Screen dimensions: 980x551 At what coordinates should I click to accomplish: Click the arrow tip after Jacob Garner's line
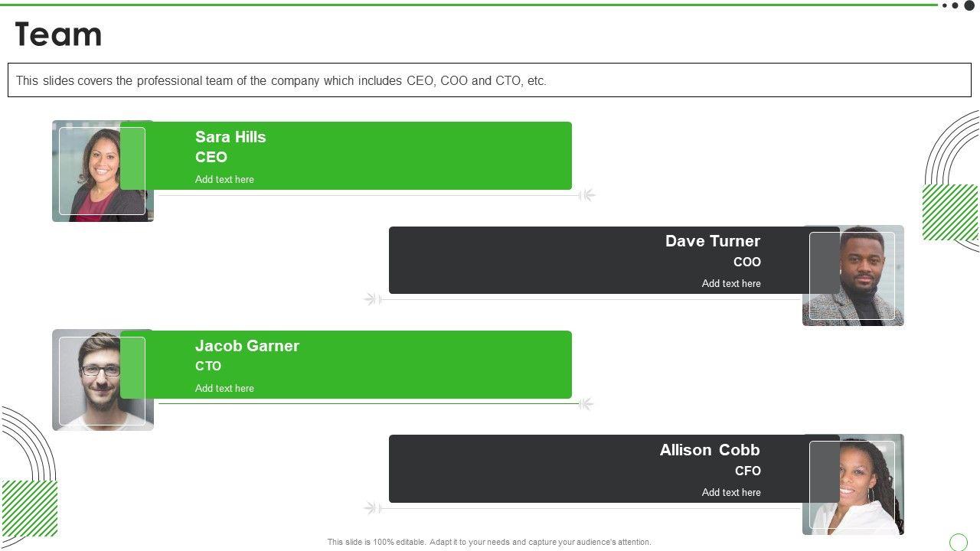click(x=586, y=404)
